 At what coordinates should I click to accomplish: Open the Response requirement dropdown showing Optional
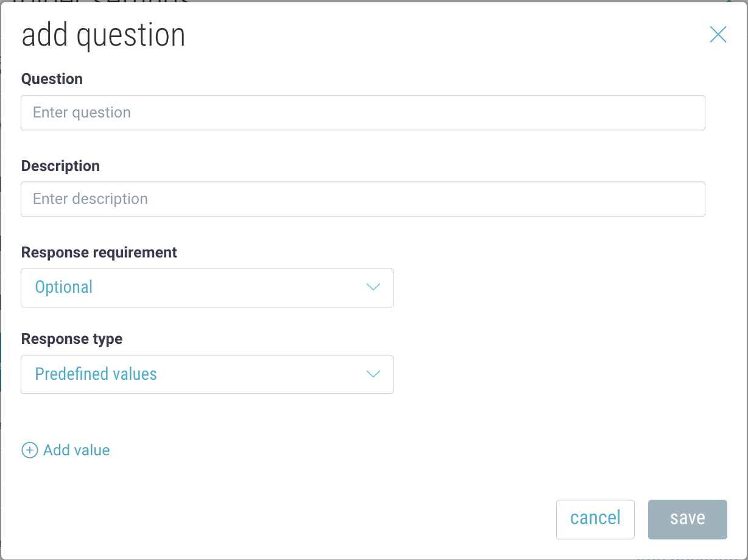click(x=206, y=287)
